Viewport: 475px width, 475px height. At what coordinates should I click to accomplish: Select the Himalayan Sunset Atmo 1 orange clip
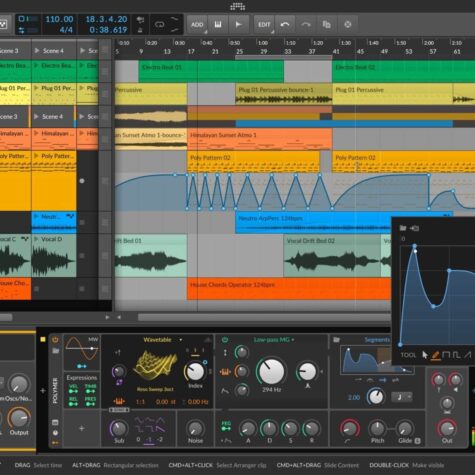coord(260,139)
